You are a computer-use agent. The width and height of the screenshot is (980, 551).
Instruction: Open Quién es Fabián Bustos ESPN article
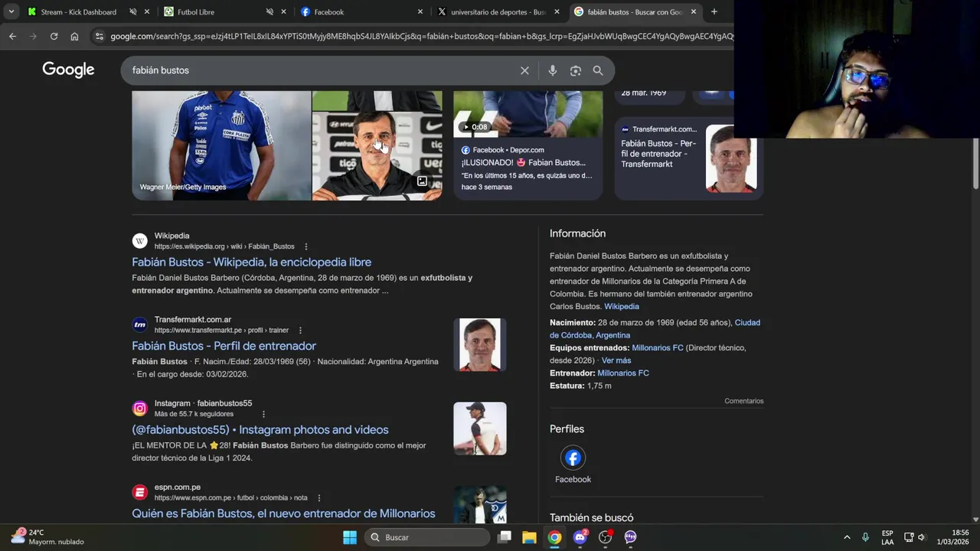point(283,514)
